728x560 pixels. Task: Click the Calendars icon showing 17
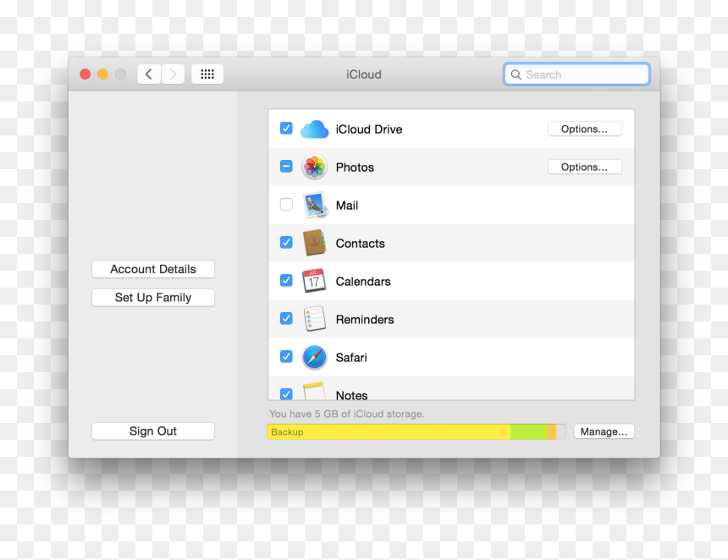click(x=314, y=281)
